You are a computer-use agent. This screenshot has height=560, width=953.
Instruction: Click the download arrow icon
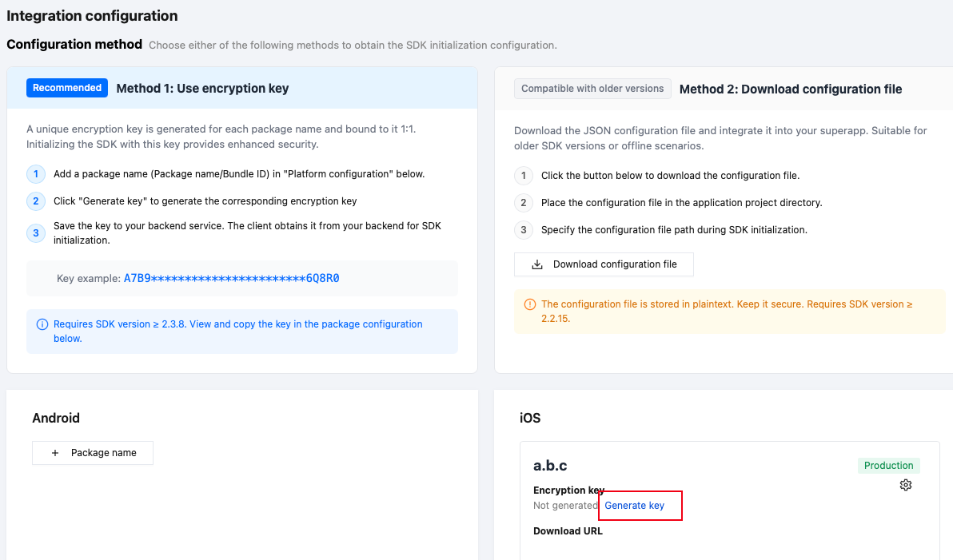537,264
